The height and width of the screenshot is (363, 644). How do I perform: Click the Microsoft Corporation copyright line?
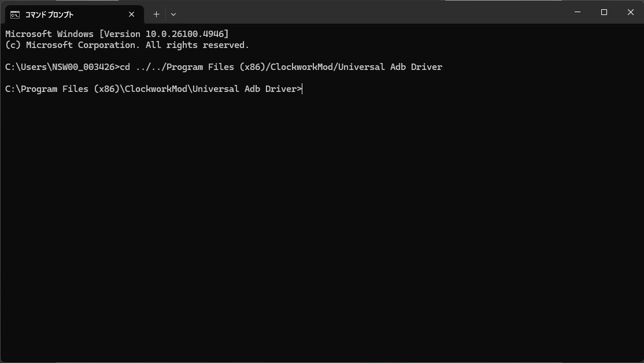(127, 45)
